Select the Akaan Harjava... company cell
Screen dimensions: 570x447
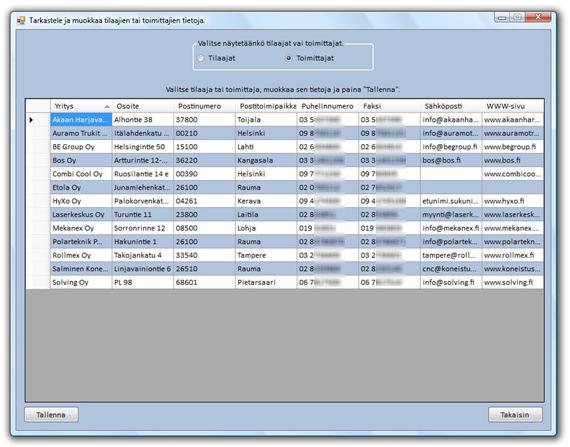81,120
